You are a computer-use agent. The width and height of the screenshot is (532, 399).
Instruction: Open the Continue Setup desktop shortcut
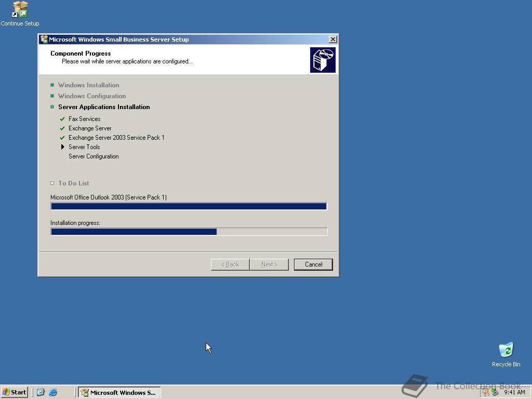click(x=20, y=14)
